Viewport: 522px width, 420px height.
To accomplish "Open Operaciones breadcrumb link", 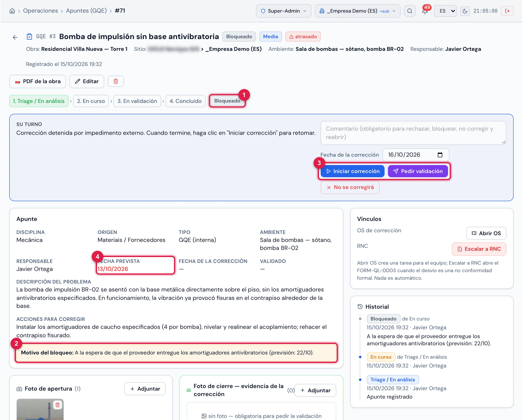I will tap(40, 11).
